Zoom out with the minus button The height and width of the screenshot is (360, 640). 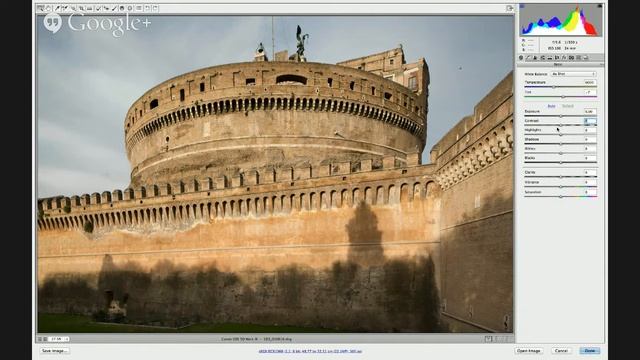point(40,339)
